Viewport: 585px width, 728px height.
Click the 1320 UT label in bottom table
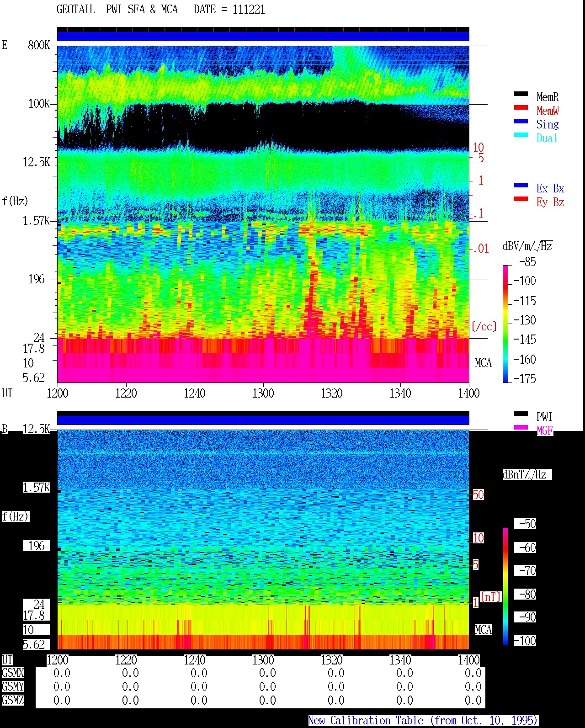coord(331,660)
